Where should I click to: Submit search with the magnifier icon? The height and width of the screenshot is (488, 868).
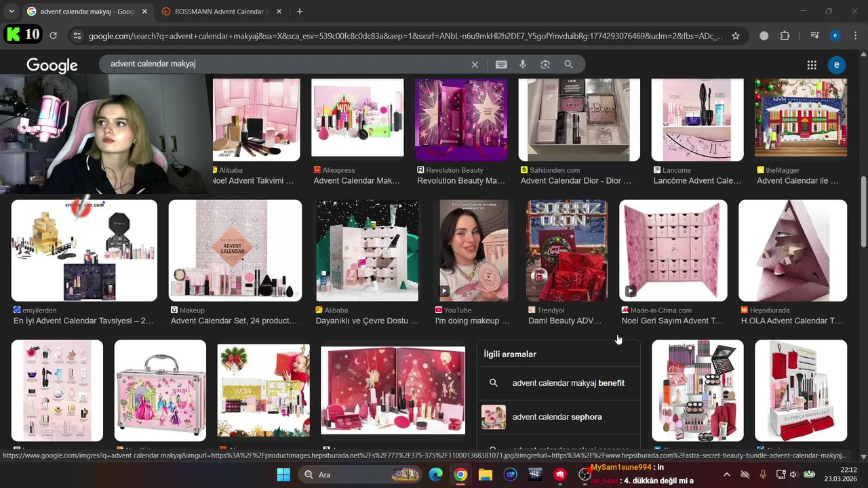pyautogui.click(x=568, y=64)
